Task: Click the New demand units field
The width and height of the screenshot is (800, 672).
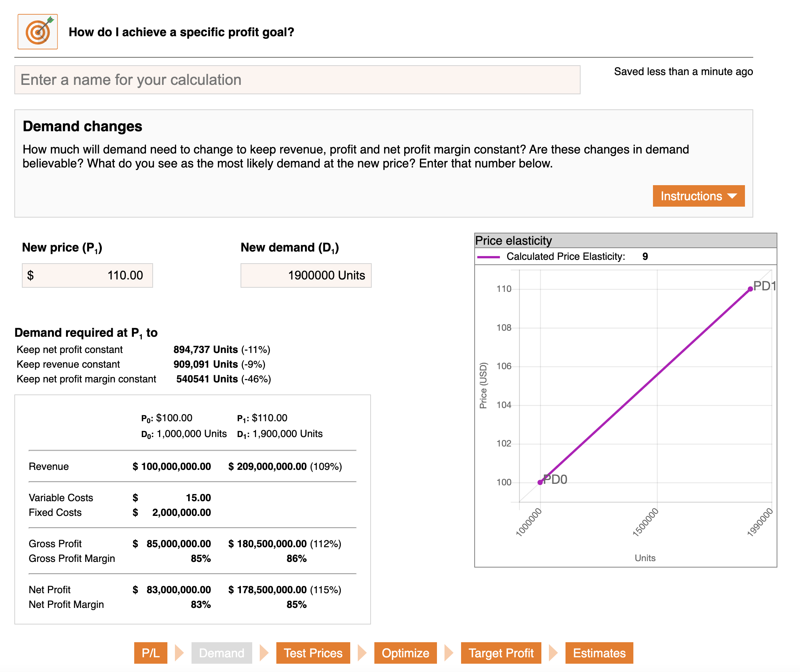Action: [305, 275]
